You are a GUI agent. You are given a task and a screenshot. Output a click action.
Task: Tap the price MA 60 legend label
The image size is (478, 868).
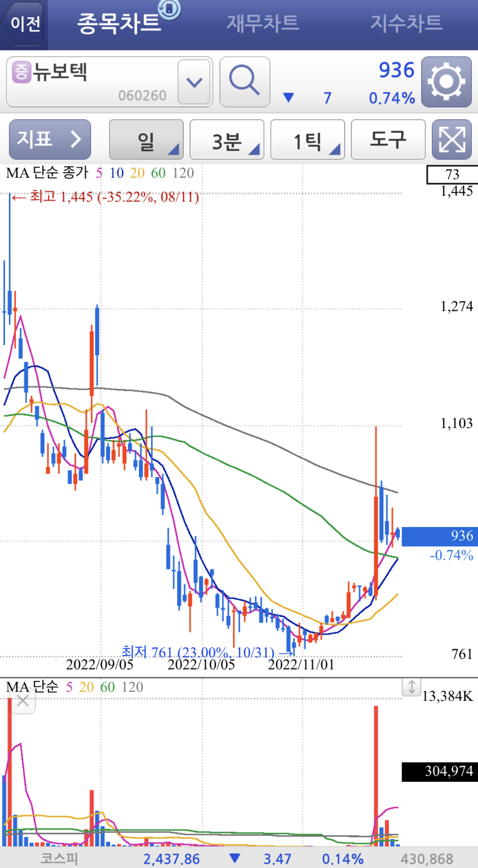point(158,173)
